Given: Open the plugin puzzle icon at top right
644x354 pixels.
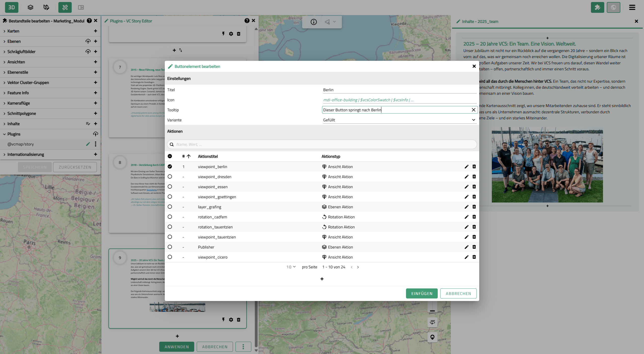Looking at the screenshot, I should click(x=597, y=7).
